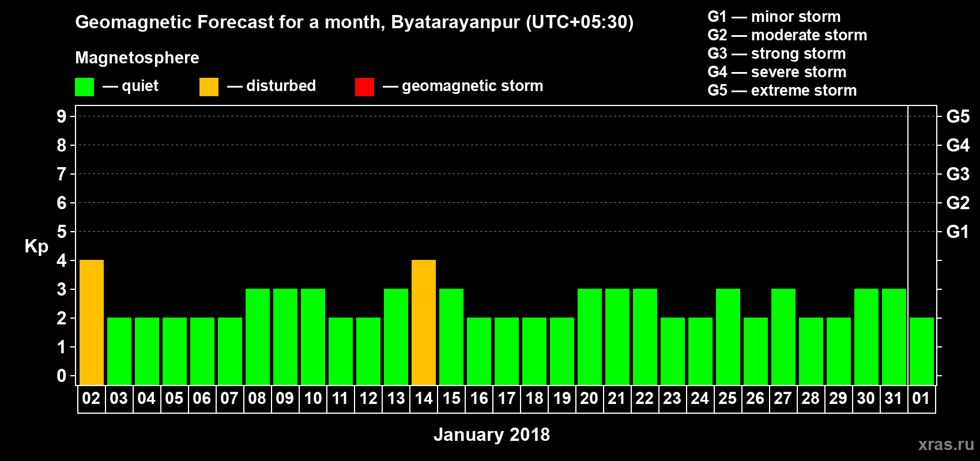Select the green bar for day 30
Image resolution: width=980 pixels, height=461 pixels.
(x=866, y=337)
